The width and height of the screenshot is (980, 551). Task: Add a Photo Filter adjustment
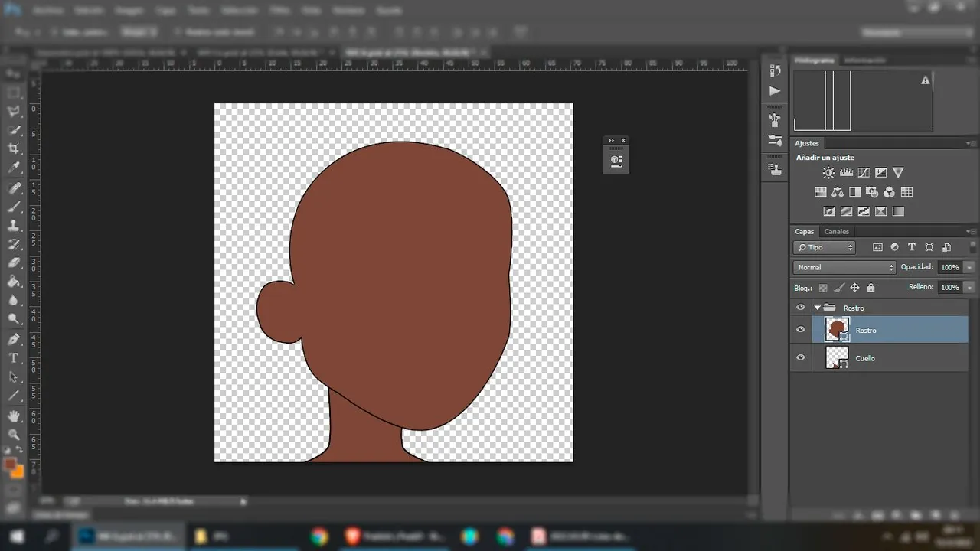(872, 192)
